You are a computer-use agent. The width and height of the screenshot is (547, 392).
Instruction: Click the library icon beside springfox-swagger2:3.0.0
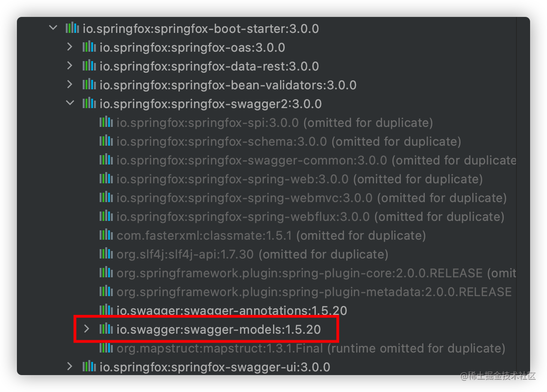[89, 103]
